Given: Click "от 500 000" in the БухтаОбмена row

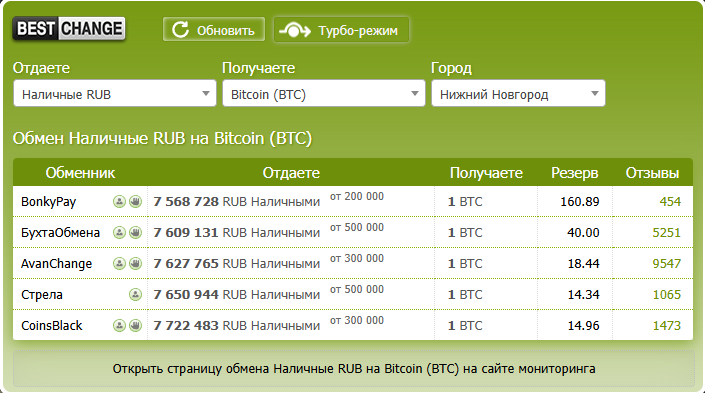Looking at the screenshot, I should [357, 228].
